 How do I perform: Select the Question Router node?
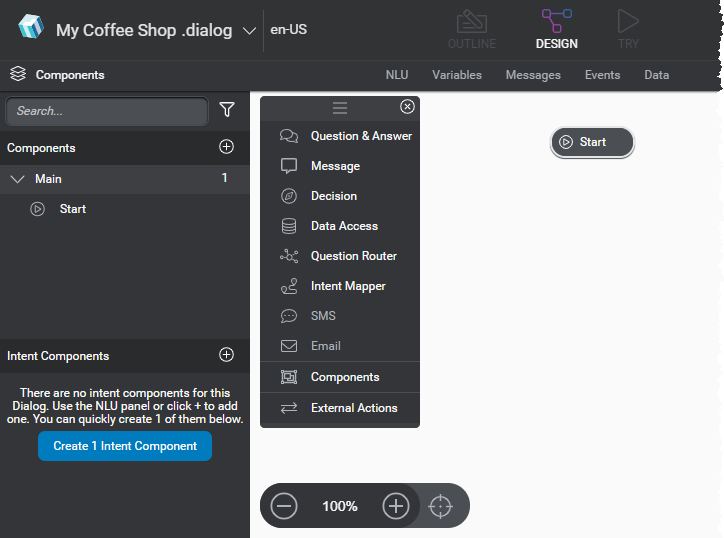click(352, 256)
